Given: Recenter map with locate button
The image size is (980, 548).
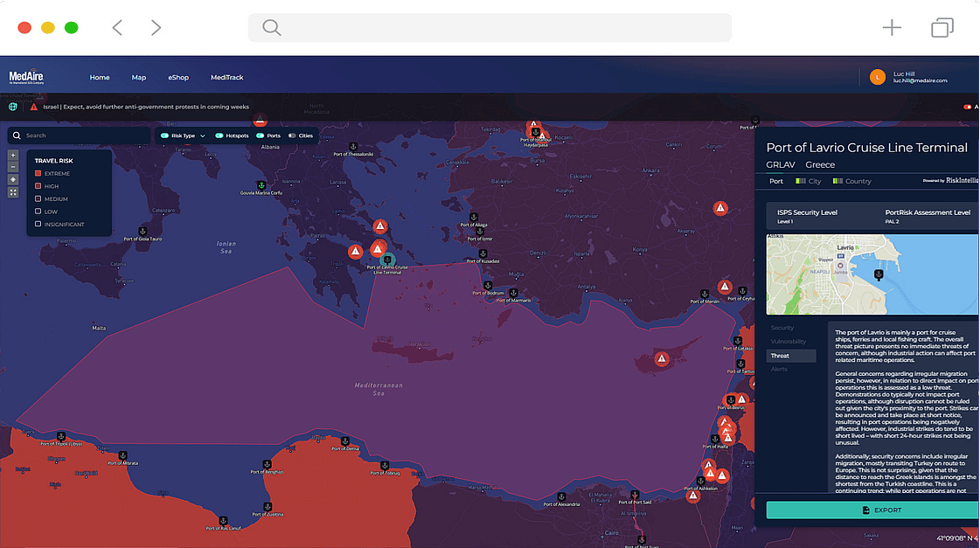Looking at the screenshot, I should pyautogui.click(x=13, y=179).
